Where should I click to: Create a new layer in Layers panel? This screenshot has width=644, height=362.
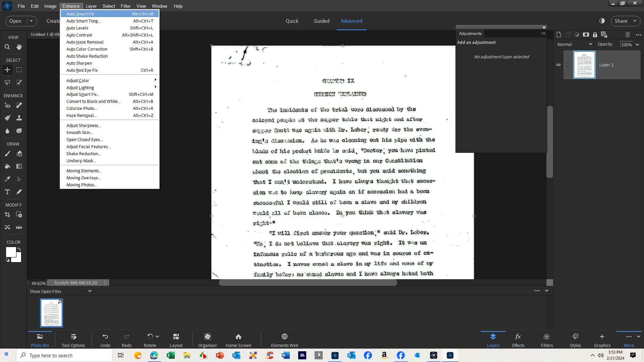coord(558,34)
